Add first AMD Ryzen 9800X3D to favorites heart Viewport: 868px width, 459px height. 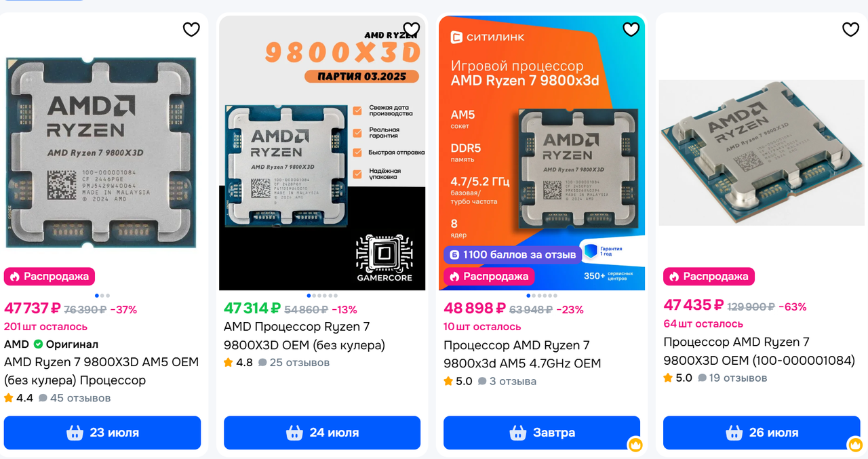tap(191, 29)
